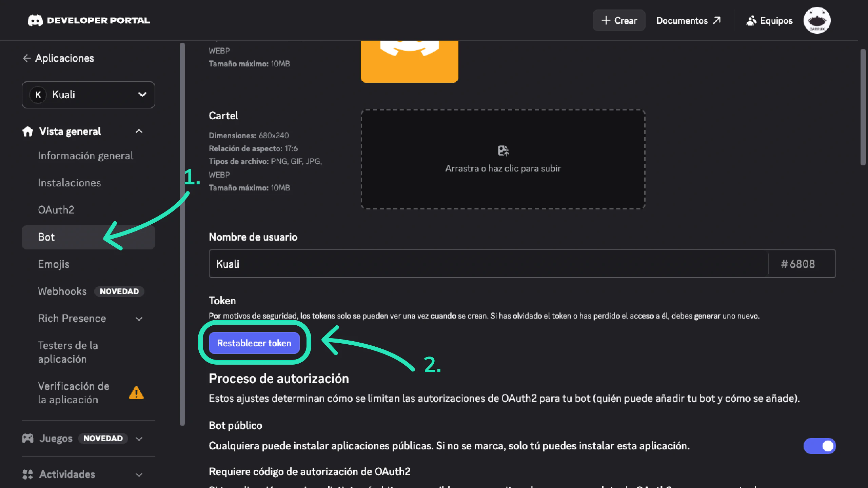Click the Discord Developer Portal logo
Viewport: 868px width, 488px height.
click(x=88, y=20)
